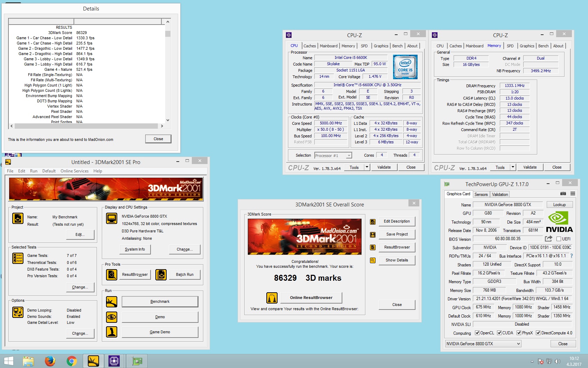588x368 pixels.
Task: Click the Bus Interface question mark in GPU-Z
Action: pos(572,256)
